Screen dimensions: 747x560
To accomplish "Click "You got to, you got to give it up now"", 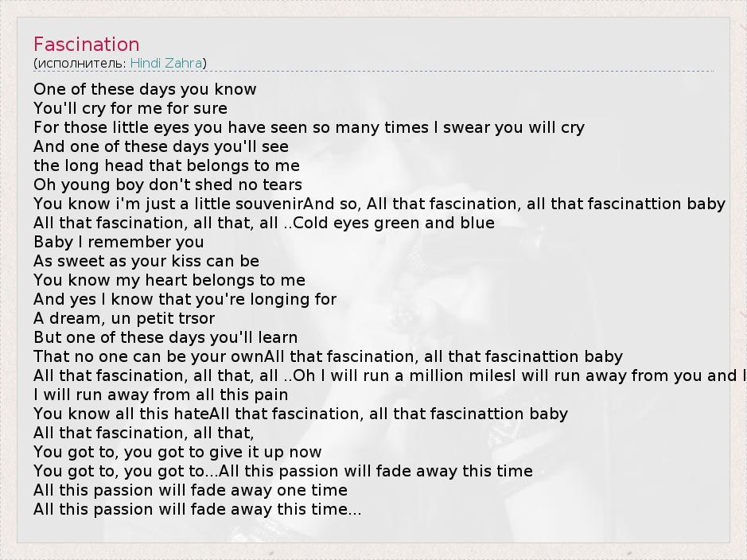I will (x=177, y=452).
